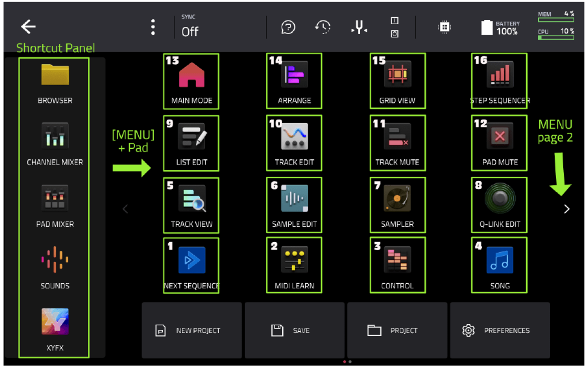Image resolution: width=588 pixels, height=370 pixels.
Task: Open the Sounds shortcut
Action: [x=55, y=268]
